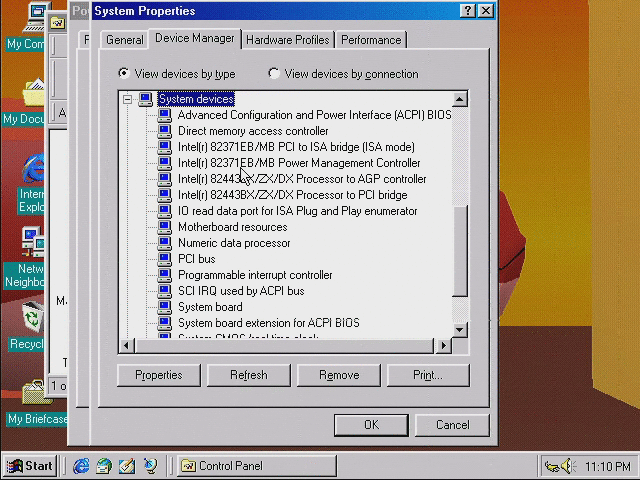Click icon beside Numeric data processor
Screen dimensions: 640x480
[x=164, y=243]
